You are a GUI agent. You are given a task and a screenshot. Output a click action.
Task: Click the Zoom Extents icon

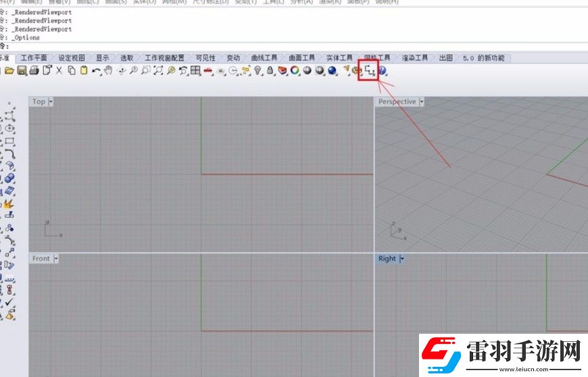click(158, 70)
